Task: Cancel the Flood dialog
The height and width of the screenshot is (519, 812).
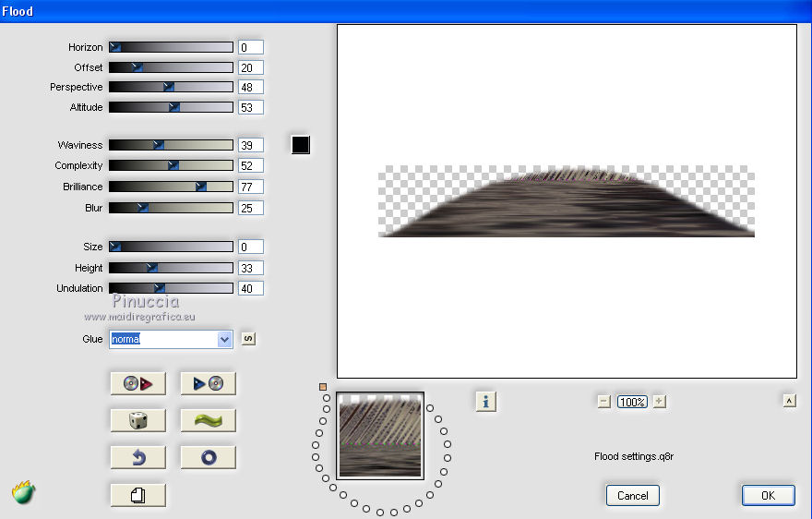Action: (633, 495)
